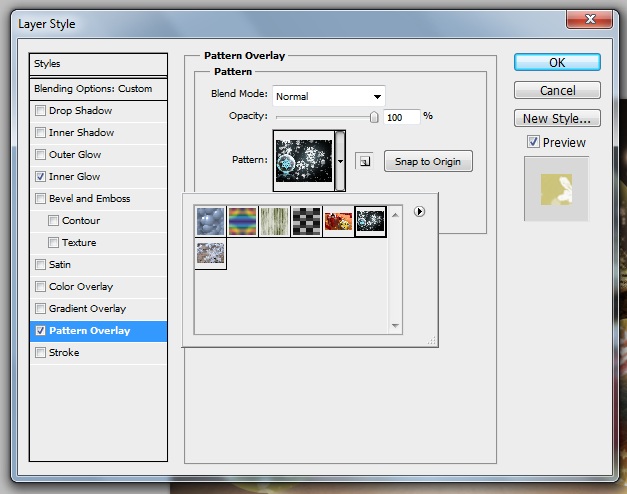Enable the Texture checkbox
Viewport: 627px width, 494px height.
tap(53, 242)
